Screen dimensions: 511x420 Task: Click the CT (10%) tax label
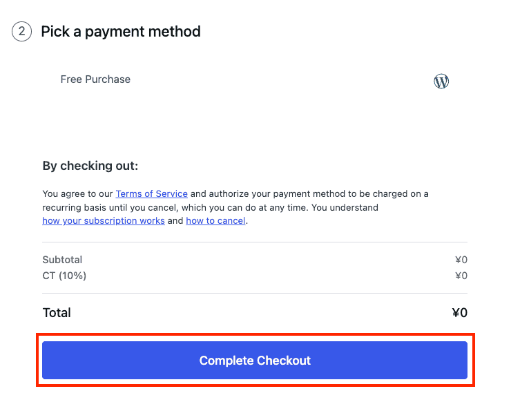pyautogui.click(x=64, y=276)
